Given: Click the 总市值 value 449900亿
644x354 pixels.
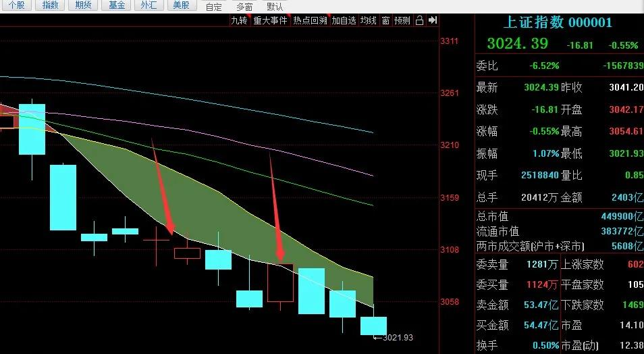Looking at the screenshot, I should click(622, 216).
